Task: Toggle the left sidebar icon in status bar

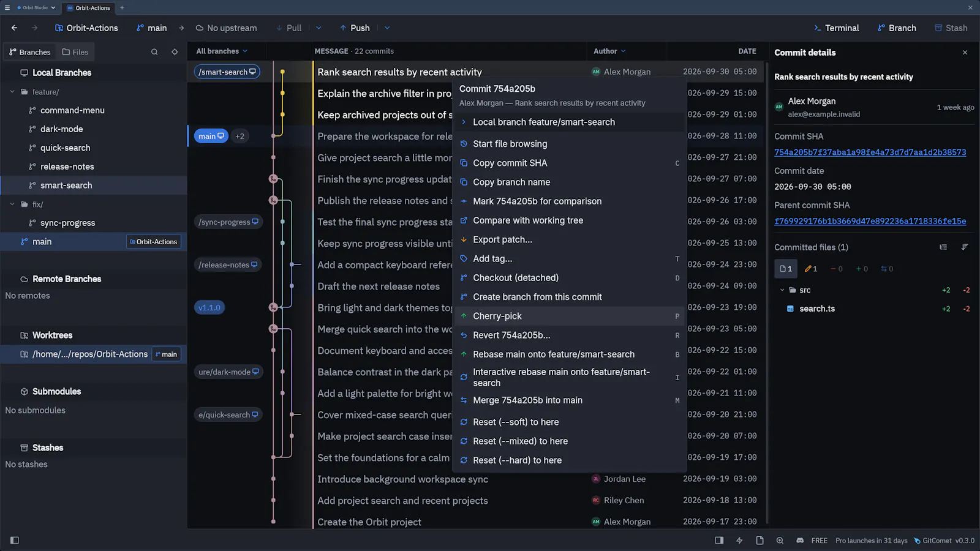Action: coord(15,541)
